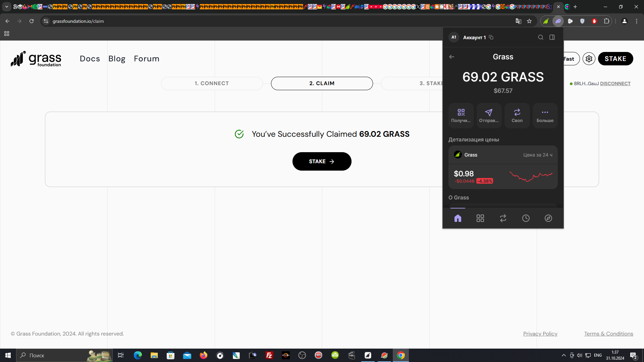
Task: Toggle the Phantom wallet extension icon
Action: [558, 21]
